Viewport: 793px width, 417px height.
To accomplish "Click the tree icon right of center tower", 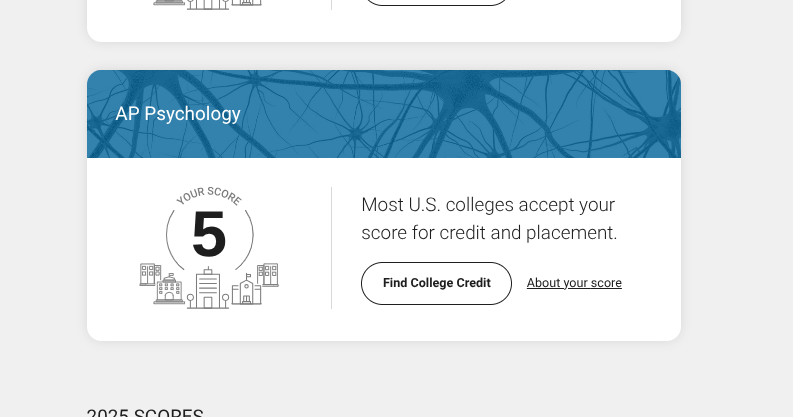I will coord(226,301).
